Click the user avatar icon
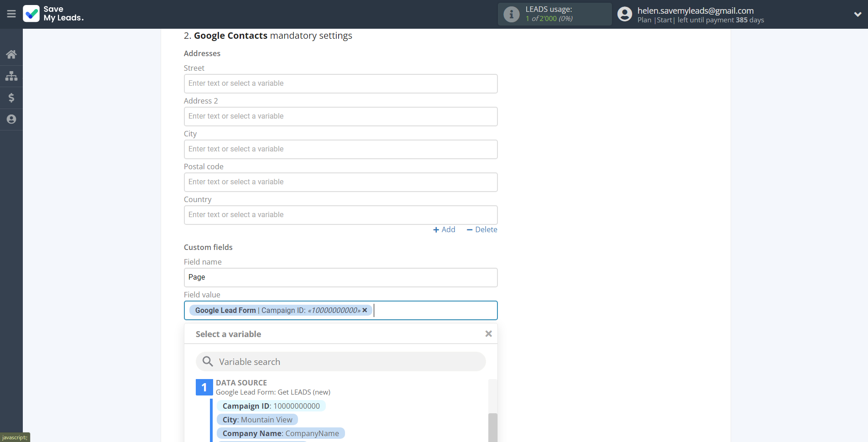The width and height of the screenshot is (868, 442). 625,14
